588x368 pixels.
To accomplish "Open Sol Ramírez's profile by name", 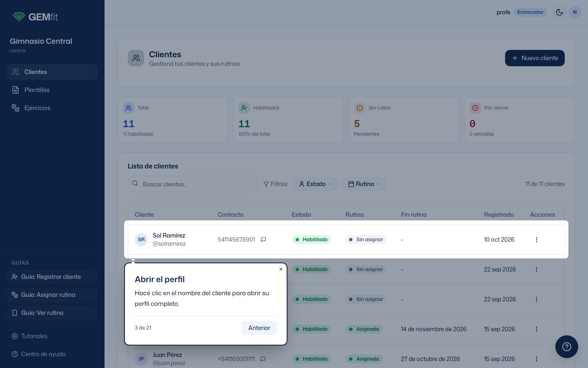I will click(x=169, y=236).
